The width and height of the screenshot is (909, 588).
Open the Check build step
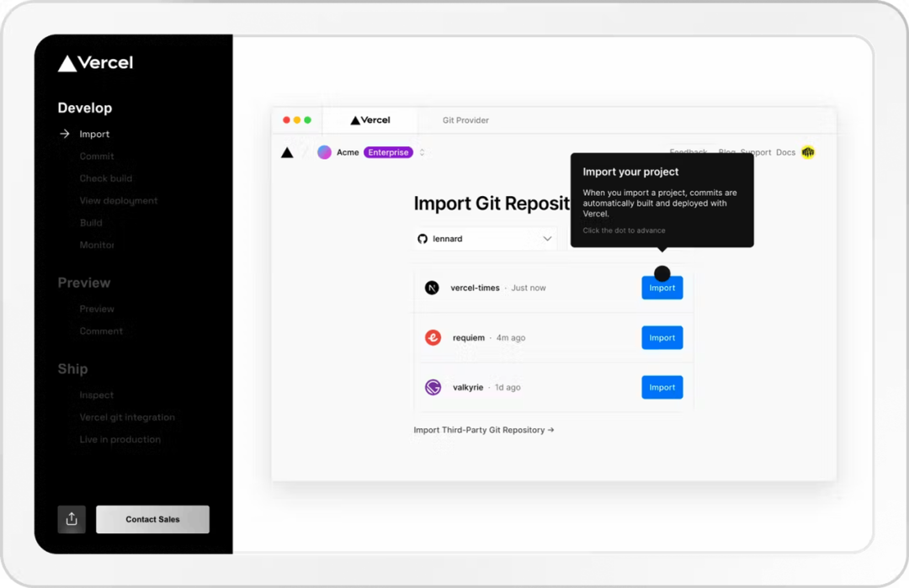click(106, 178)
